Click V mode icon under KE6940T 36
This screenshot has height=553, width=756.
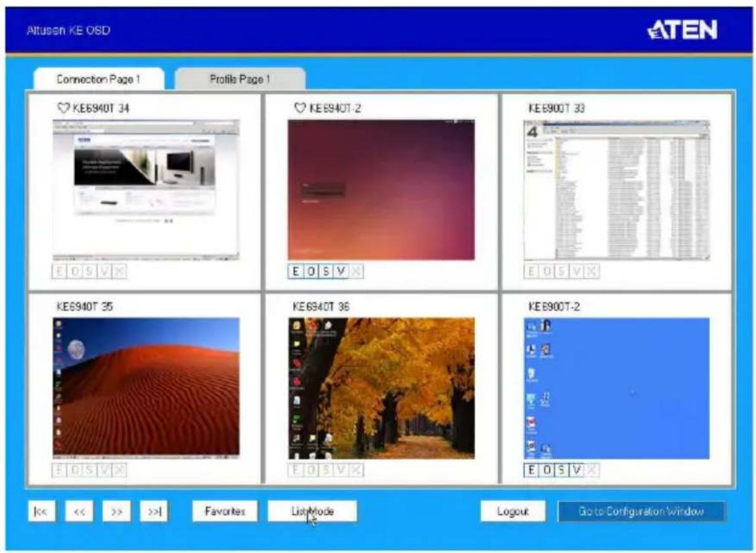(x=341, y=469)
